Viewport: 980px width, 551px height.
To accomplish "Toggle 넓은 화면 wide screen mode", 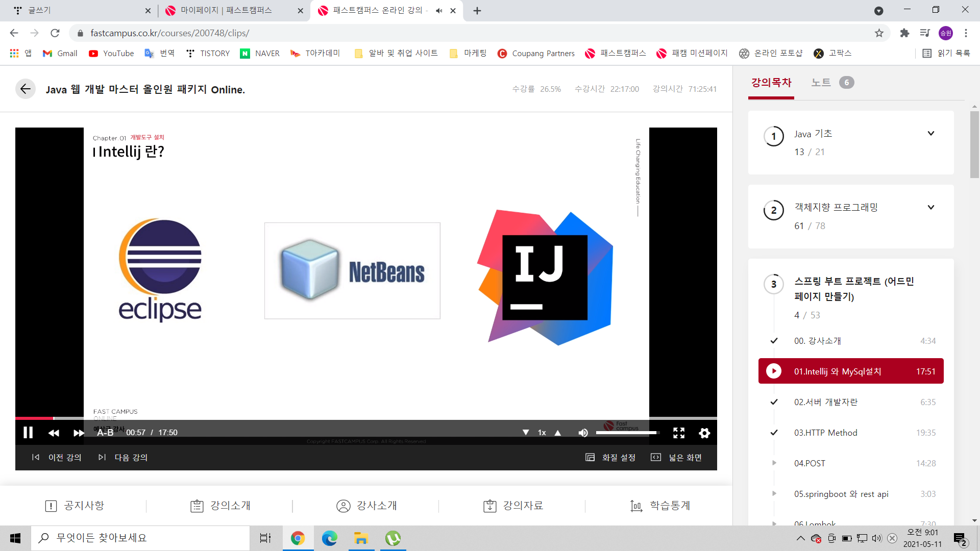I will 676,458.
